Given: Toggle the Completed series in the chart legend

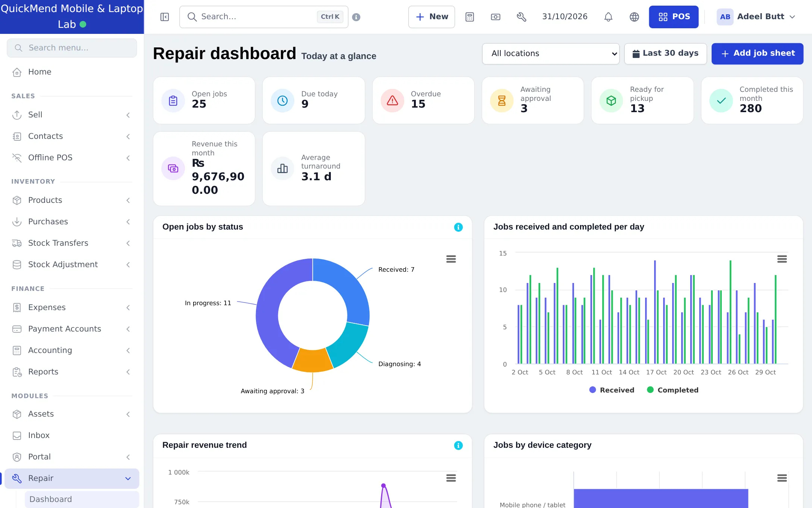Looking at the screenshot, I should (673, 390).
